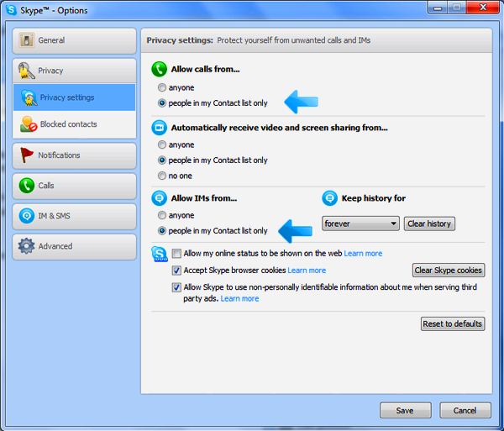504x431 pixels.
Task: Close the Skype Options window
Action: click(x=483, y=8)
